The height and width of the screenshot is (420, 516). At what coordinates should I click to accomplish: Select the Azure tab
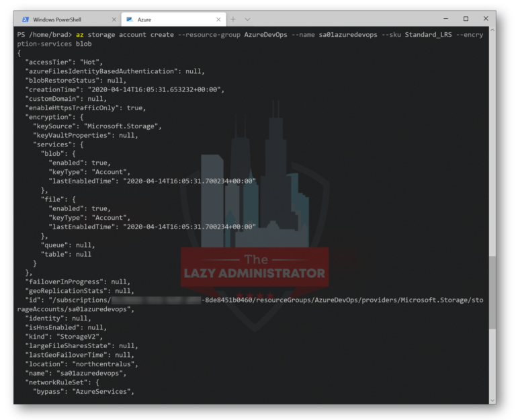coord(173,19)
